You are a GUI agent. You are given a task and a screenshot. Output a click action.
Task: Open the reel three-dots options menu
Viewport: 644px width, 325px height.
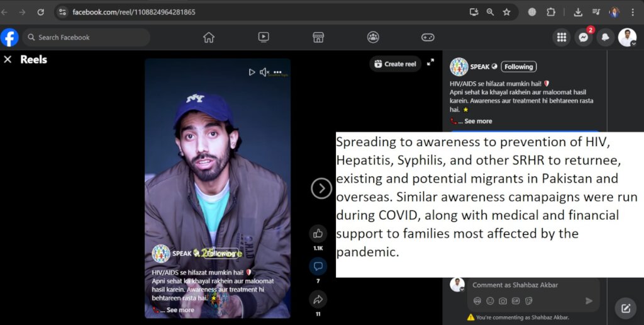(277, 72)
